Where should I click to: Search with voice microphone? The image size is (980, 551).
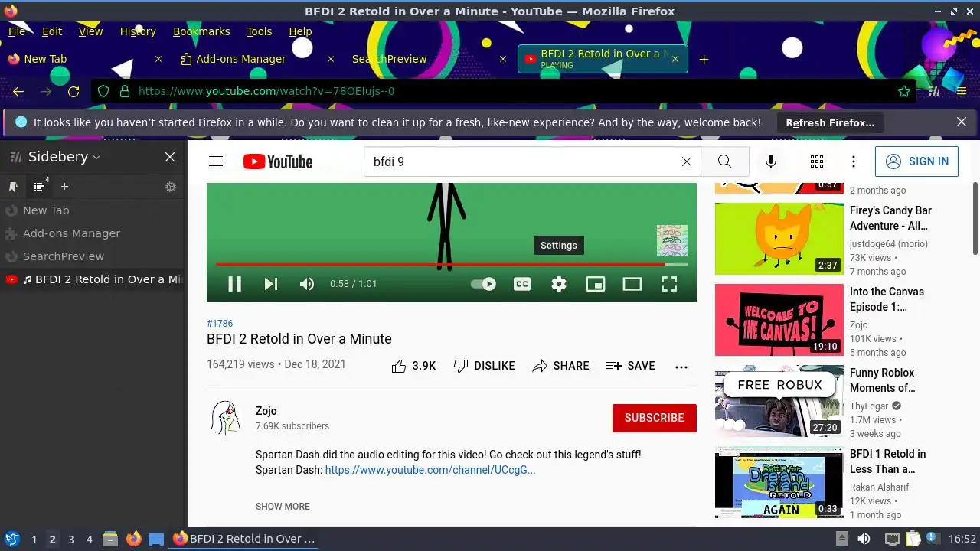771,161
